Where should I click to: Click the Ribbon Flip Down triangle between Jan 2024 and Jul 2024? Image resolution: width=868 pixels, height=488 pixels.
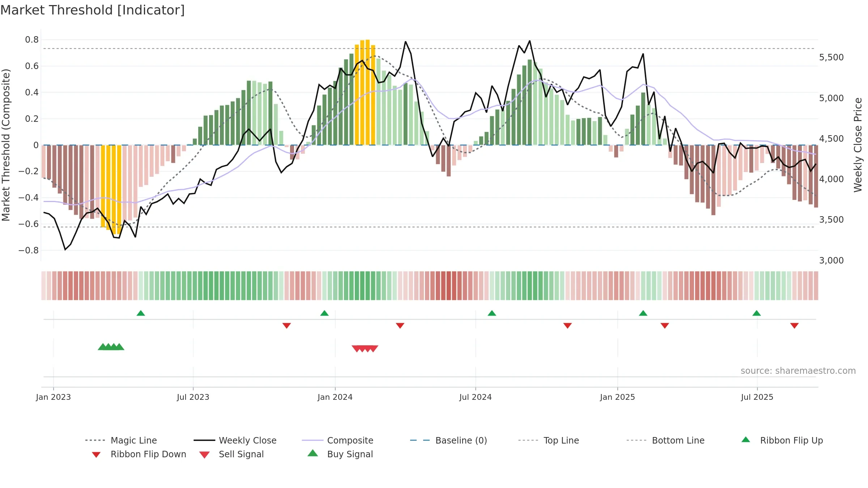coord(400,326)
